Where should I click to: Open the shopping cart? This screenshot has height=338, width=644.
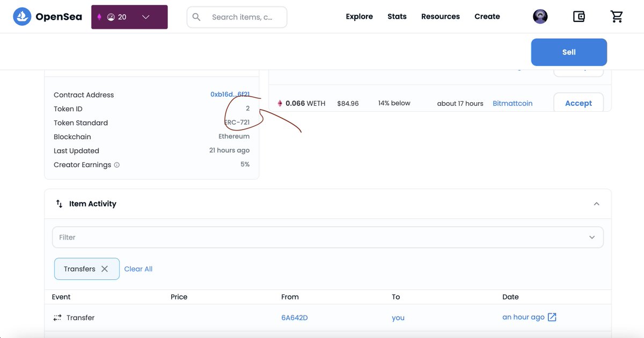click(x=617, y=17)
